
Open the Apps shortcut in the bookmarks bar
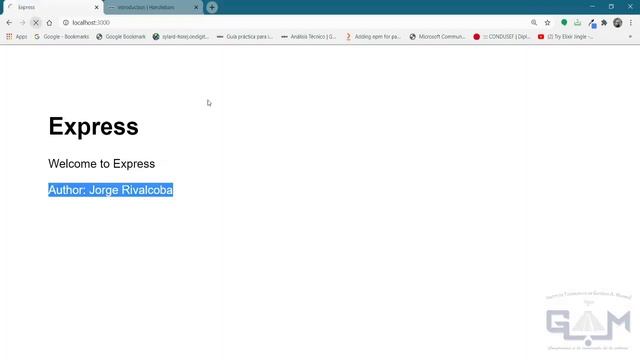click(17, 37)
